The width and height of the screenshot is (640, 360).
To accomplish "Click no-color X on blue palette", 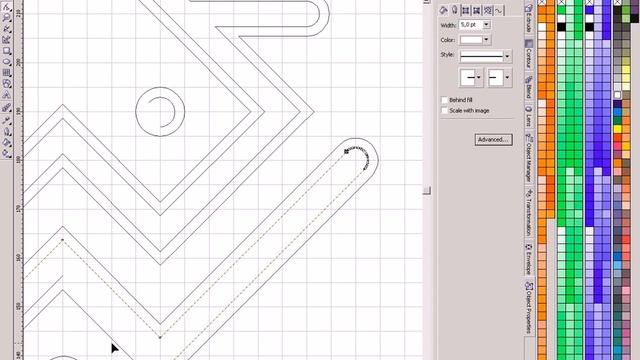I will [x=589, y=2].
